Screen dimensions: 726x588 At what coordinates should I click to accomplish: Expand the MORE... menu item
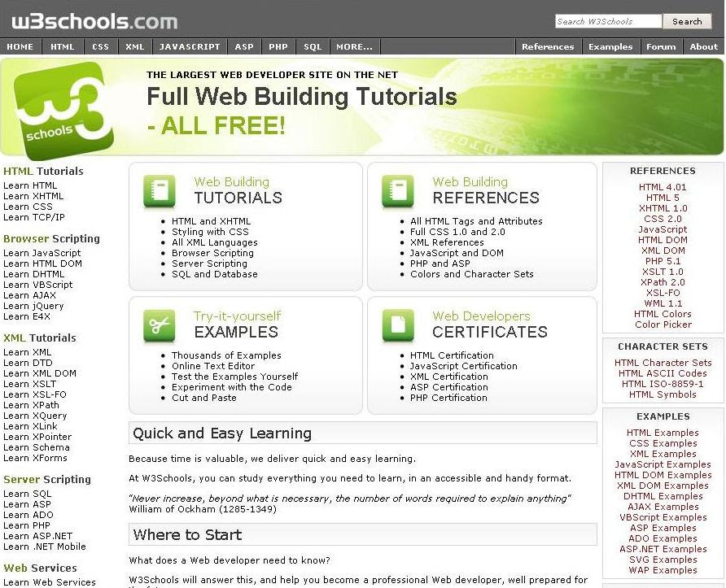pyautogui.click(x=354, y=46)
